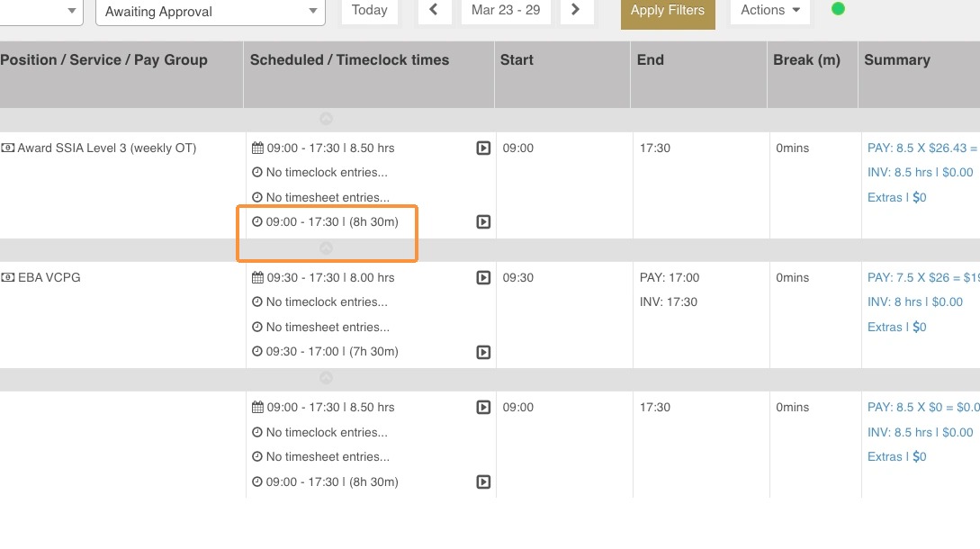Image resolution: width=980 pixels, height=549 pixels.
Task: Click play icon beside Award SSIA scheduled 8.50 hrs
Action: [483, 148]
